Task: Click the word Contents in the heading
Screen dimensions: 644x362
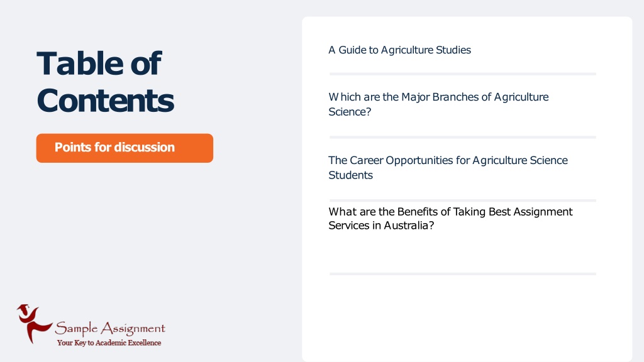Action: tap(105, 101)
